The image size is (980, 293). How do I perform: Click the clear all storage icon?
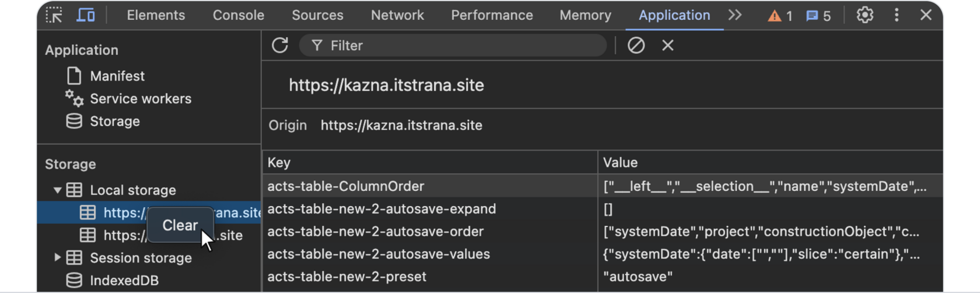[x=636, y=46]
